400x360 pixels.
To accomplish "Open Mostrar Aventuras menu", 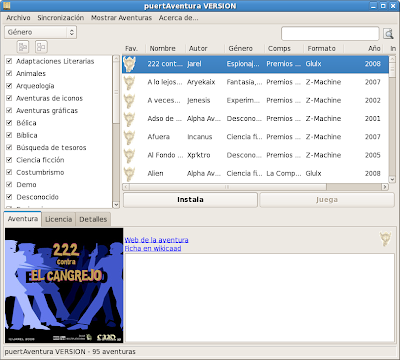I will [x=121, y=18].
